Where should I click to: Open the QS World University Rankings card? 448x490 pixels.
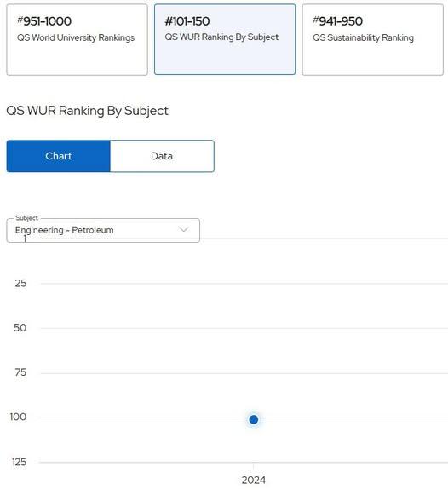(x=77, y=40)
